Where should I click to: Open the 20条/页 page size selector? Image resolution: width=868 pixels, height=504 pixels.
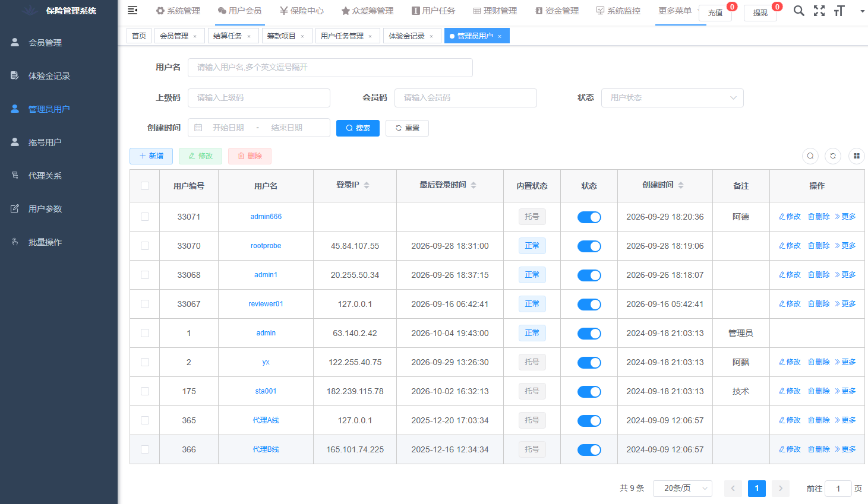pyautogui.click(x=683, y=489)
